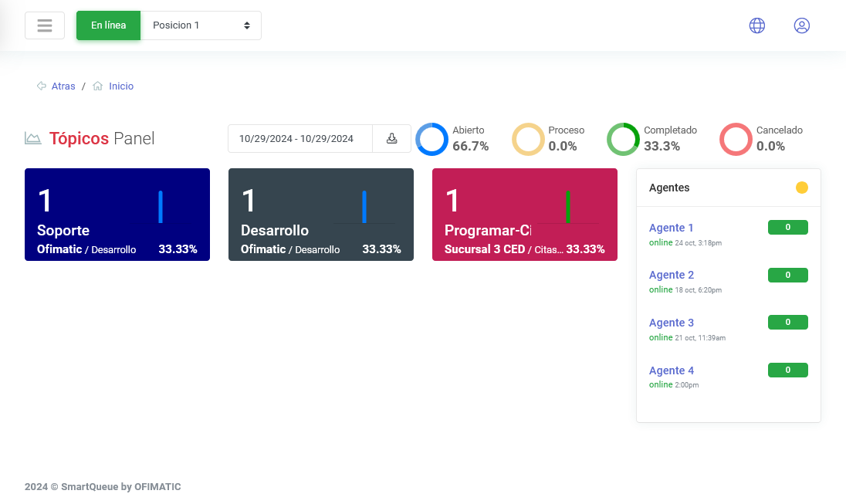Click the globe language icon
The height and width of the screenshot is (504, 846).
pyautogui.click(x=757, y=25)
